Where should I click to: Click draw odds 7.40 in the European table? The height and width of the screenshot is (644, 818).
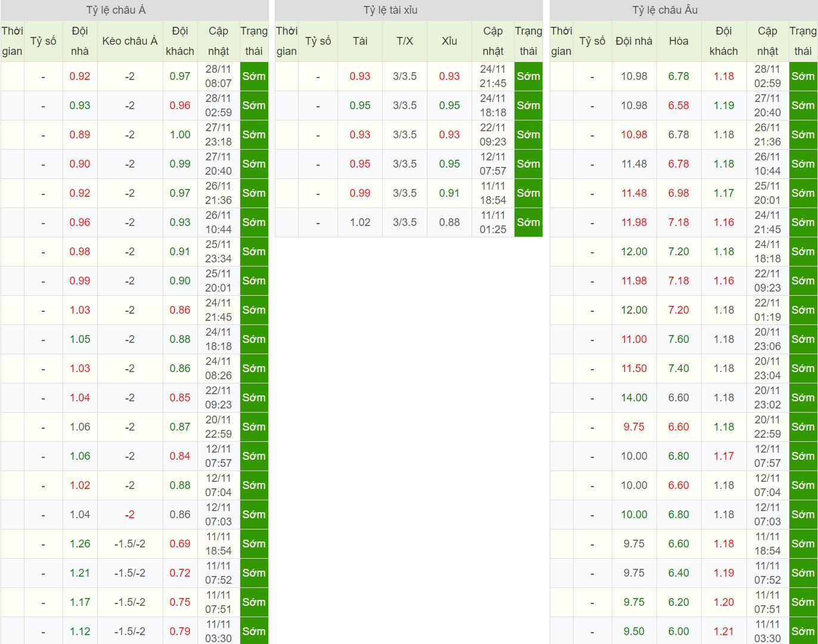tap(678, 369)
